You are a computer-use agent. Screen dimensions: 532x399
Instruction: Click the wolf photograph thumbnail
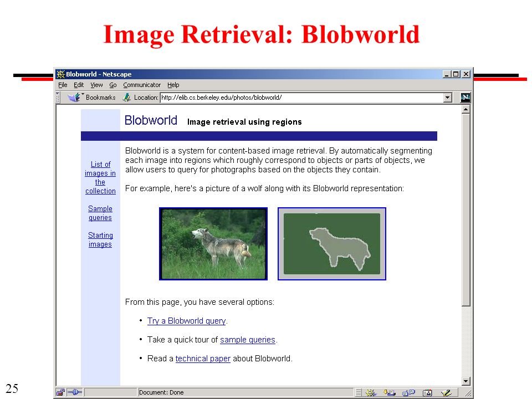(x=213, y=244)
